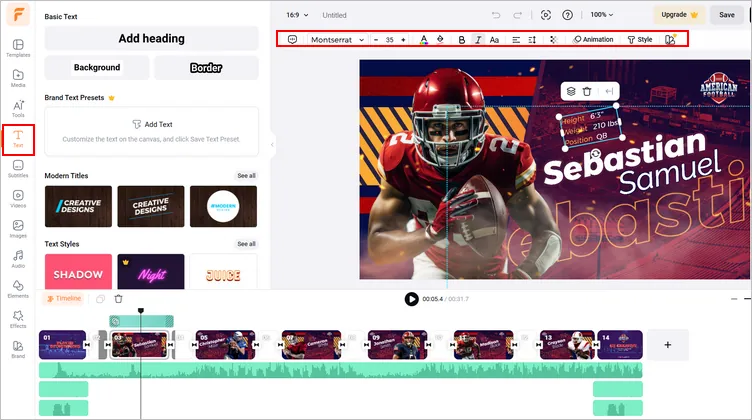The width and height of the screenshot is (752, 420).
Task: Add Background text style
Action: pyautogui.click(x=97, y=68)
